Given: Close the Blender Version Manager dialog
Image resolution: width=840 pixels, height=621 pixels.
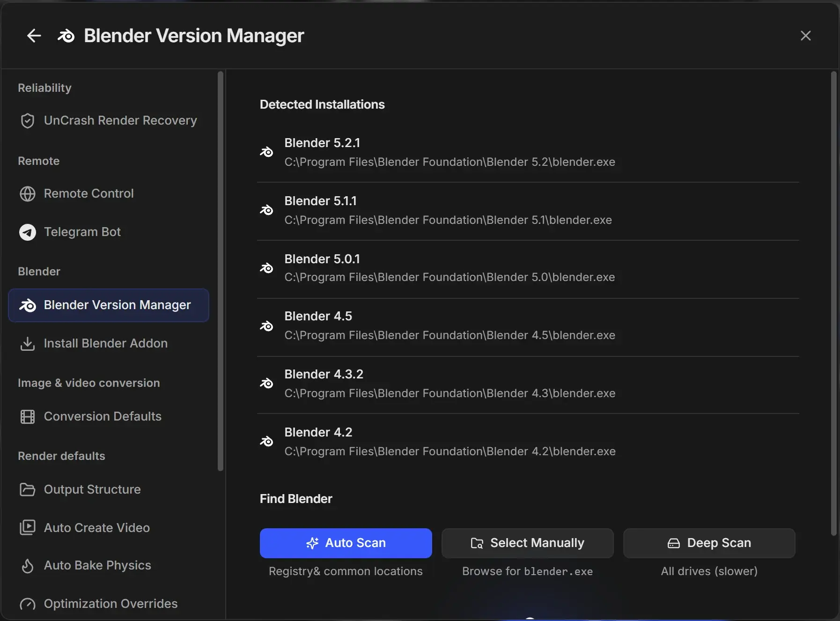Looking at the screenshot, I should pyautogui.click(x=805, y=36).
